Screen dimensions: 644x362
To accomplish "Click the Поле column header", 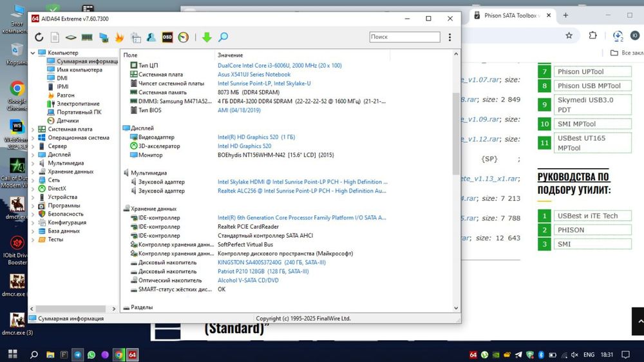I will coord(167,55).
